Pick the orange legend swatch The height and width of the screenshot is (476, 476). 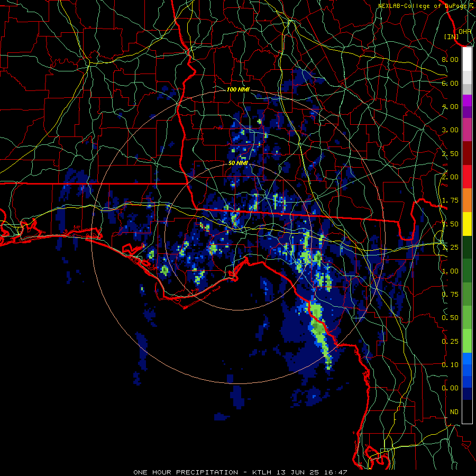[x=467, y=200]
